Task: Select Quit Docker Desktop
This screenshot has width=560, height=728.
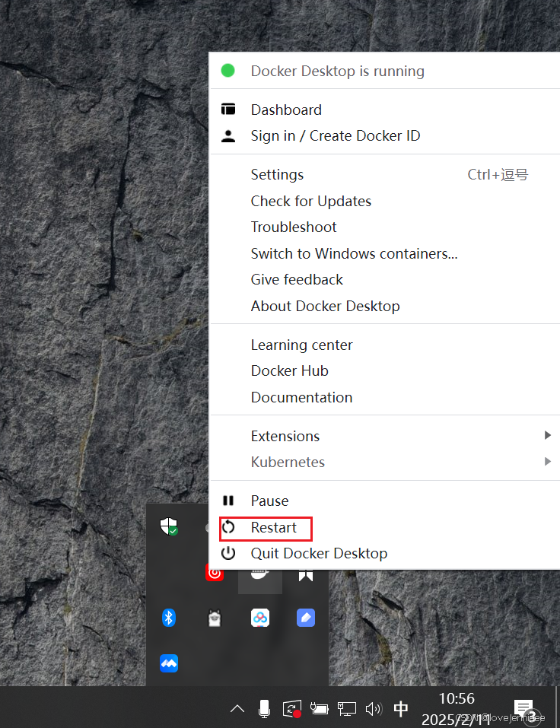Action: tap(384, 554)
